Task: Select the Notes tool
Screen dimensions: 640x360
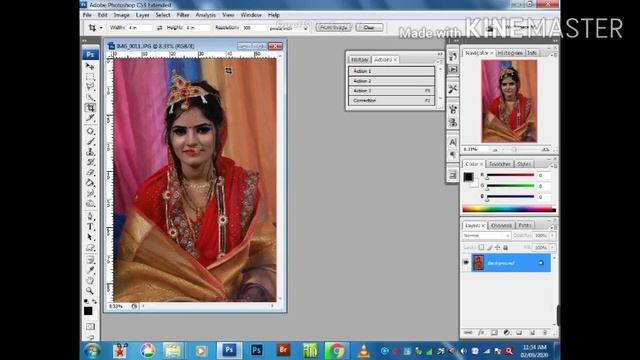Action: tap(90, 260)
